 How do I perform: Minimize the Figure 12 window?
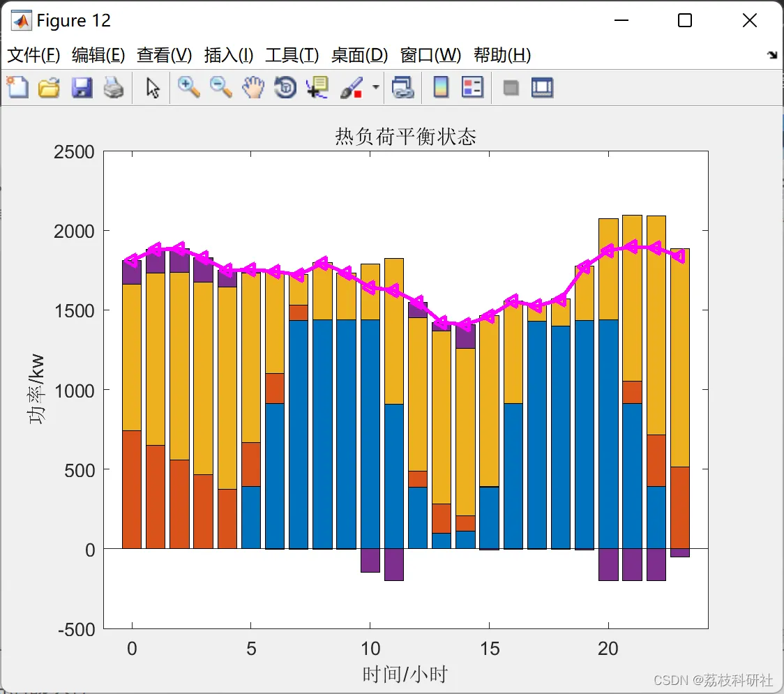[621, 20]
